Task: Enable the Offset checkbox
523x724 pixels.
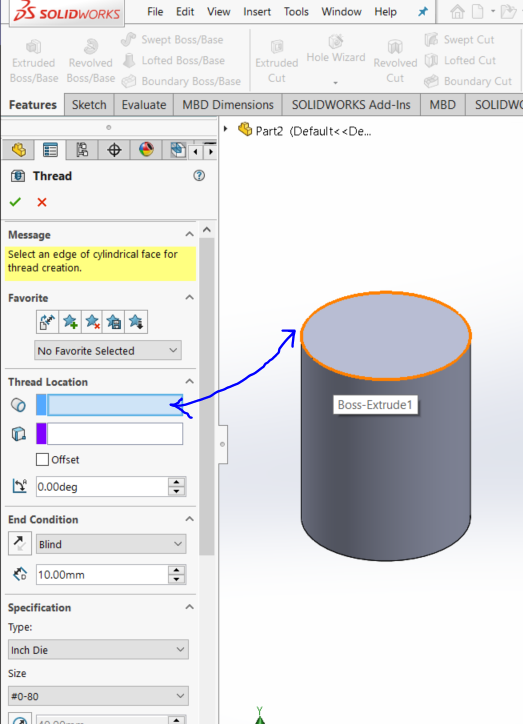Action: pyautogui.click(x=42, y=459)
